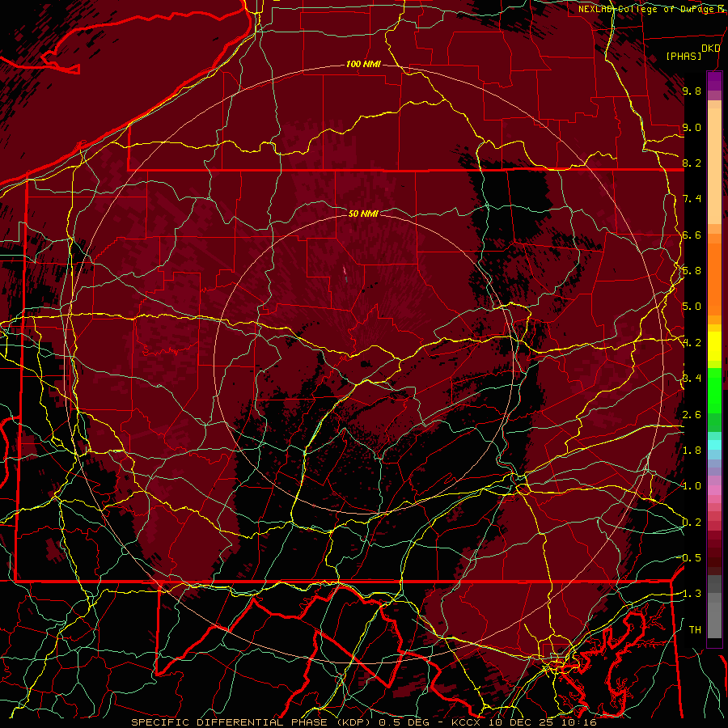Click the purple top segment of color bar
The height and width of the screenshot is (728, 728).
[x=714, y=81]
